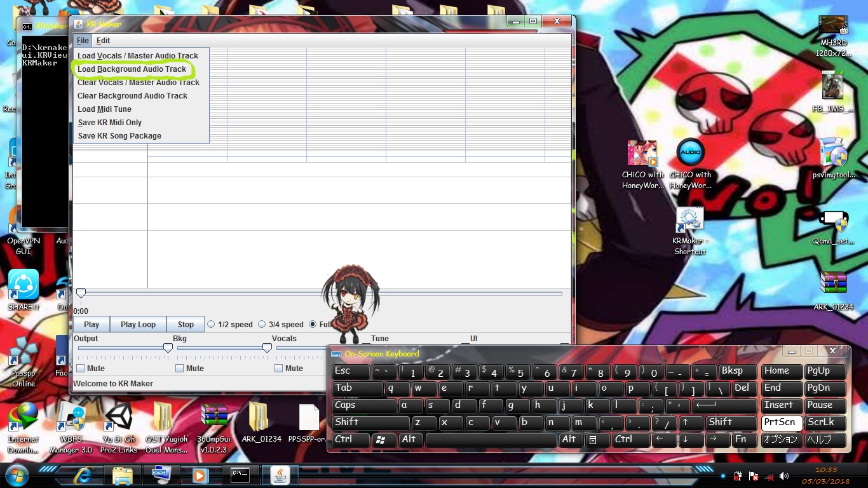Viewport: 868px width, 488px height.
Task: Click the Play button
Action: pyautogui.click(x=92, y=324)
